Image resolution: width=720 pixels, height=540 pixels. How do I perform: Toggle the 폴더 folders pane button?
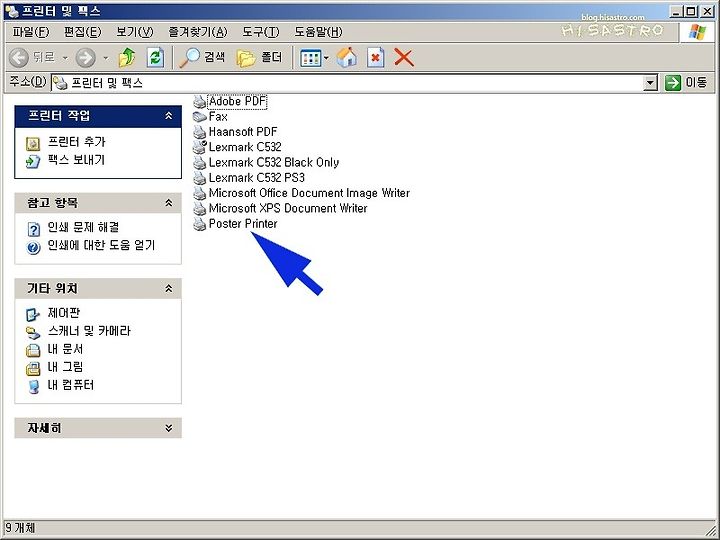click(259, 57)
